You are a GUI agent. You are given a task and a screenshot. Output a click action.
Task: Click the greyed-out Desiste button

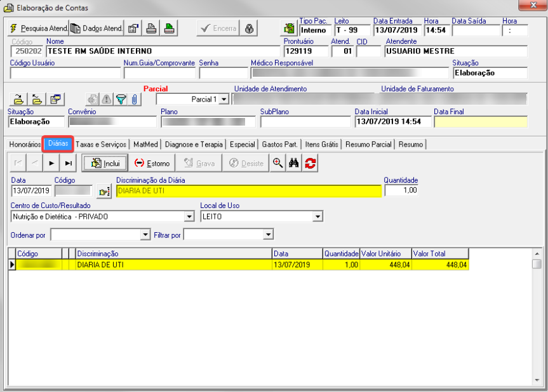[246, 163]
